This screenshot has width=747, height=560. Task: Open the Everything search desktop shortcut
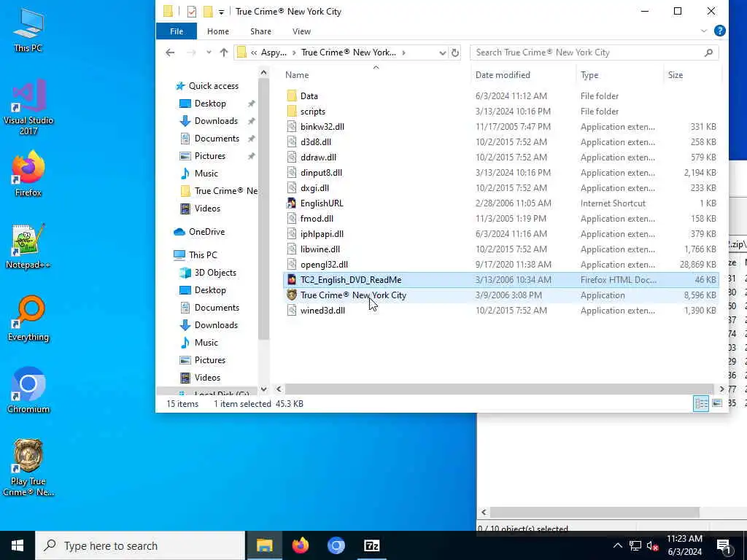(28, 318)
